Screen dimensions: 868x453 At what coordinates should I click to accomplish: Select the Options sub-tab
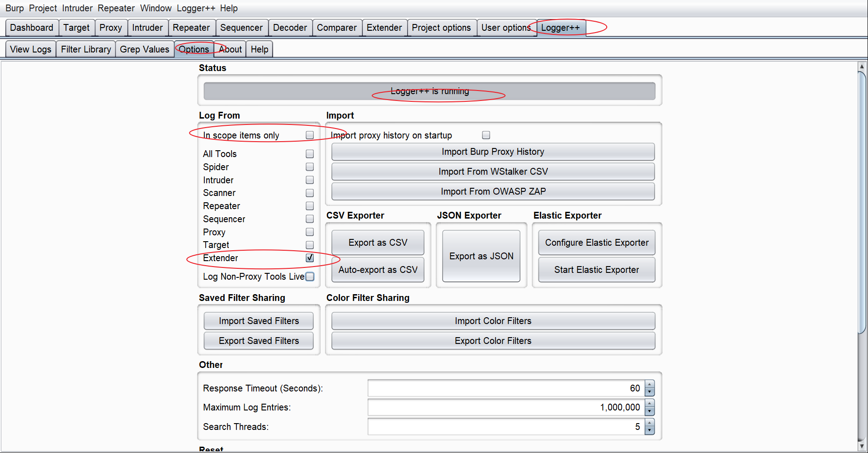[x=194, y=49]
